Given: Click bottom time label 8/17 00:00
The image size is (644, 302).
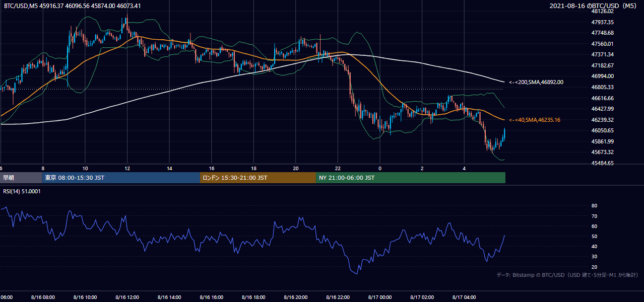Looking at the screenshot, I should click(x=380, y=297).
